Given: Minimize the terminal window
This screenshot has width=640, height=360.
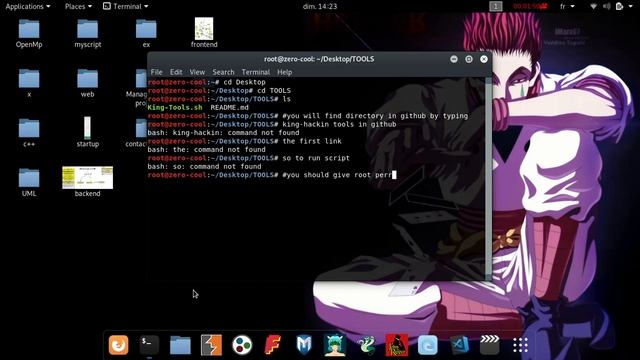Looking at the screenshot, I should [x=454, y=59].
